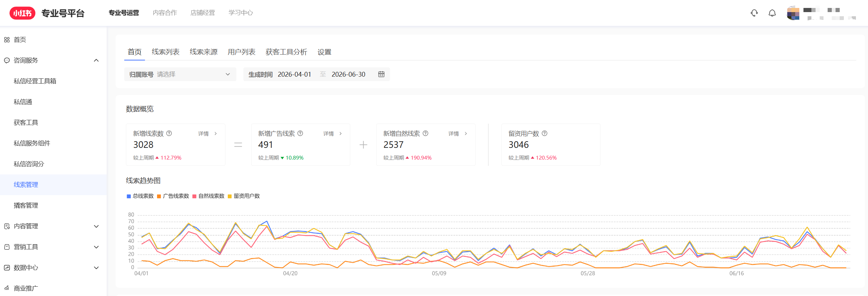Click the 咨询服务 chat bubble icon
Image resolution: width=868 pixels, height=296 pixels.
pyautogui.click(x=7, y=60)
